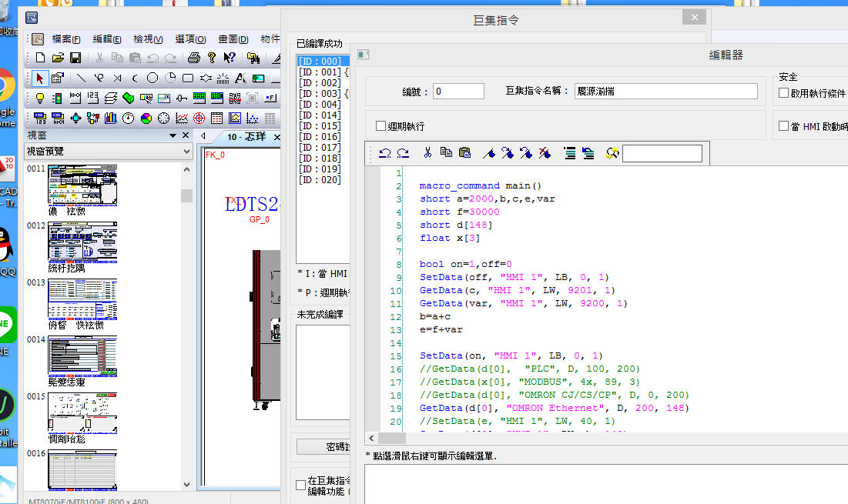Screen dimensions: 848x504
Task: Click the 巨集指令名稱 text field
Action: (666, 92)
